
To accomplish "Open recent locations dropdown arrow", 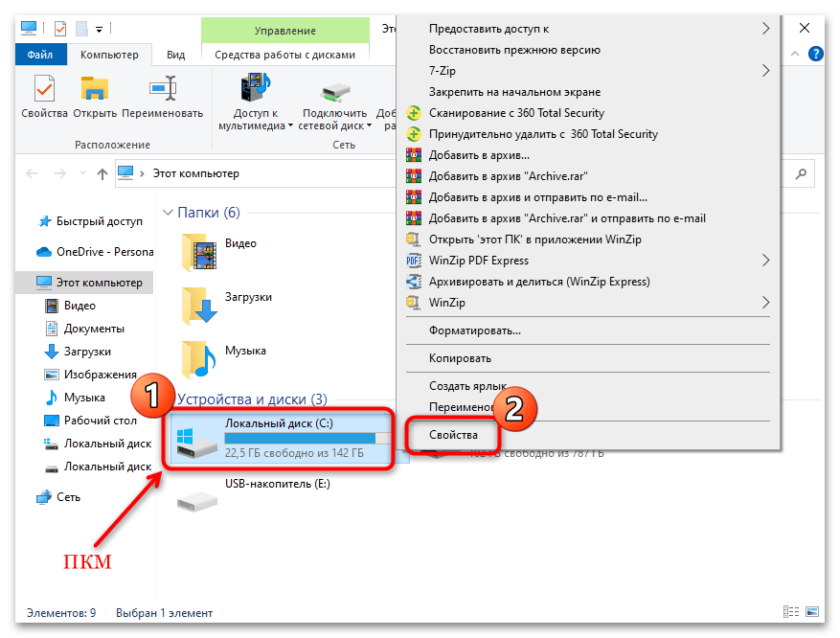I will click(82, 173).
